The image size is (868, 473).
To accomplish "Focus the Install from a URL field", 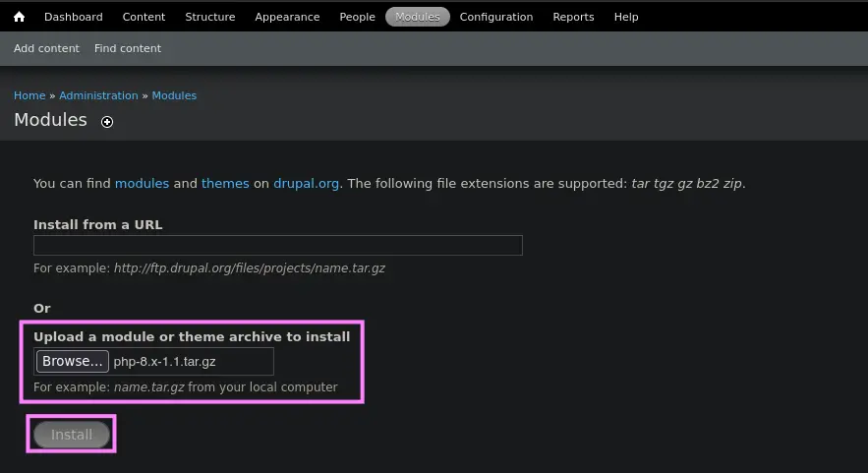I will pyautogui.click(x=277, y=246).
